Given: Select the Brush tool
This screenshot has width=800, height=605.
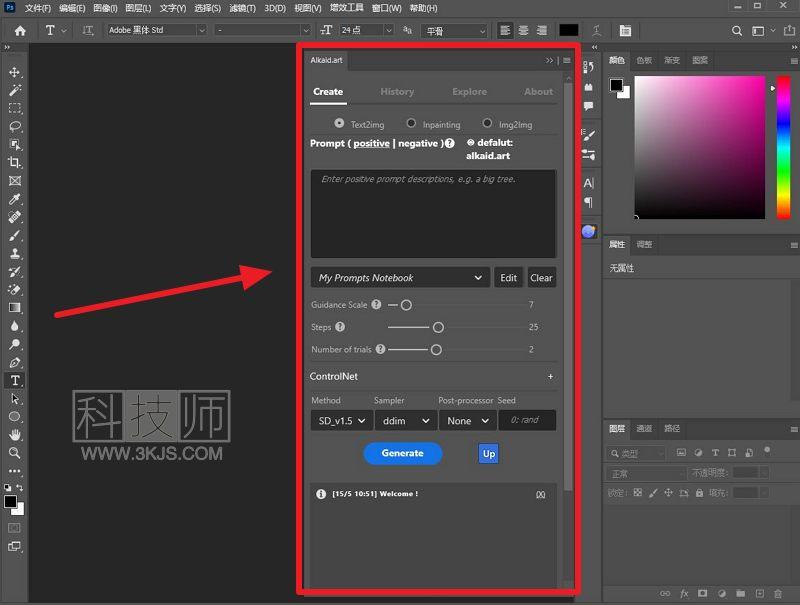Looking at the screenshot, I should coord(14,235).
